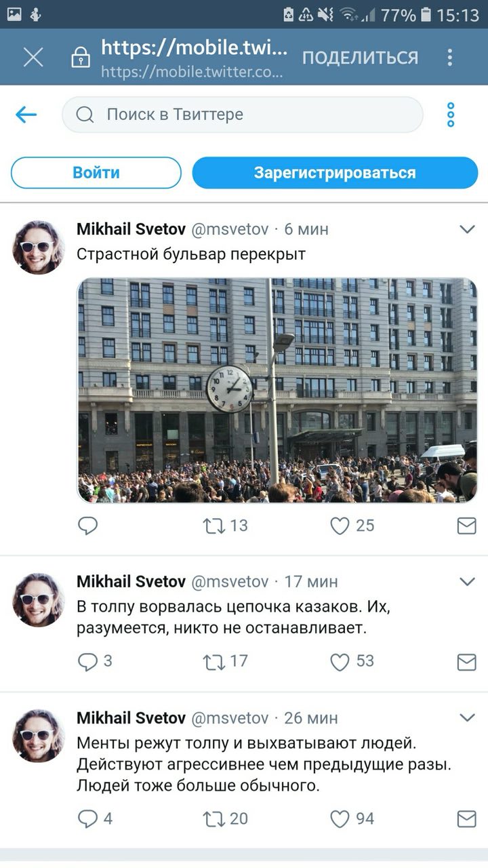Reply to the tweet about казаков
The height and width of the screenshot is (868, 488).
point(87,662)
